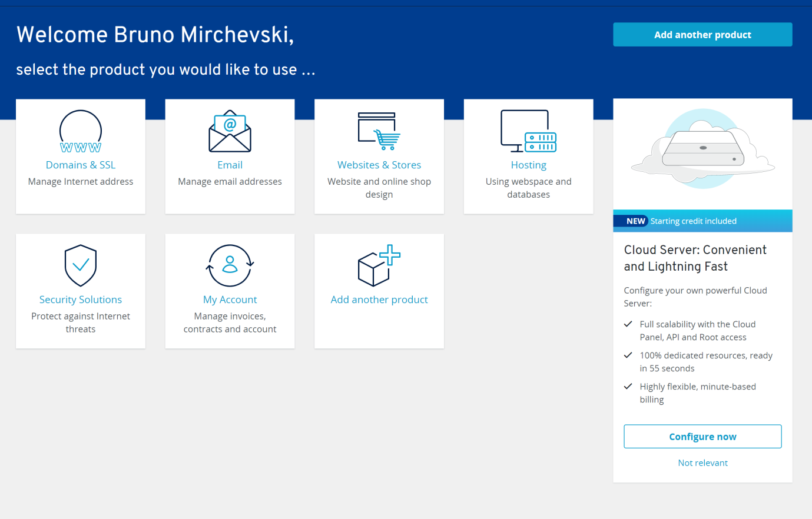Click the monitor and server icon for Hosting

click(x=528, y=131)
